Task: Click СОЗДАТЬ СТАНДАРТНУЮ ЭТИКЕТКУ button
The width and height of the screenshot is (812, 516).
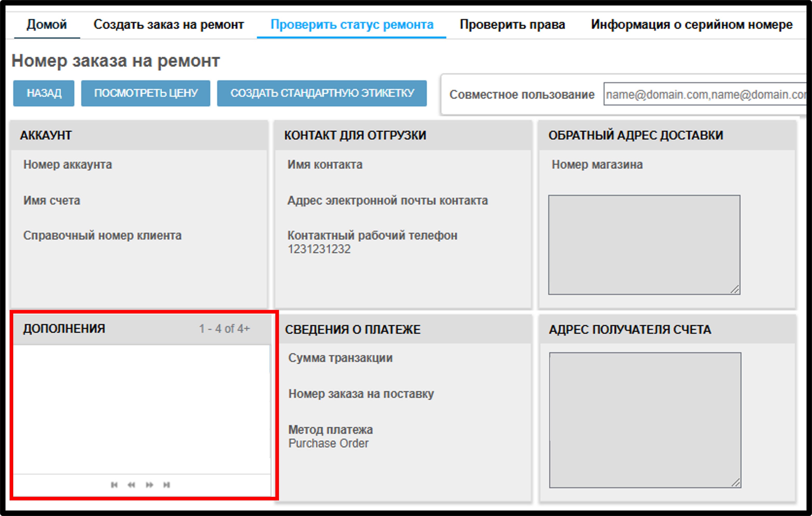Action: pyautogui.click(x=322, y=93)
